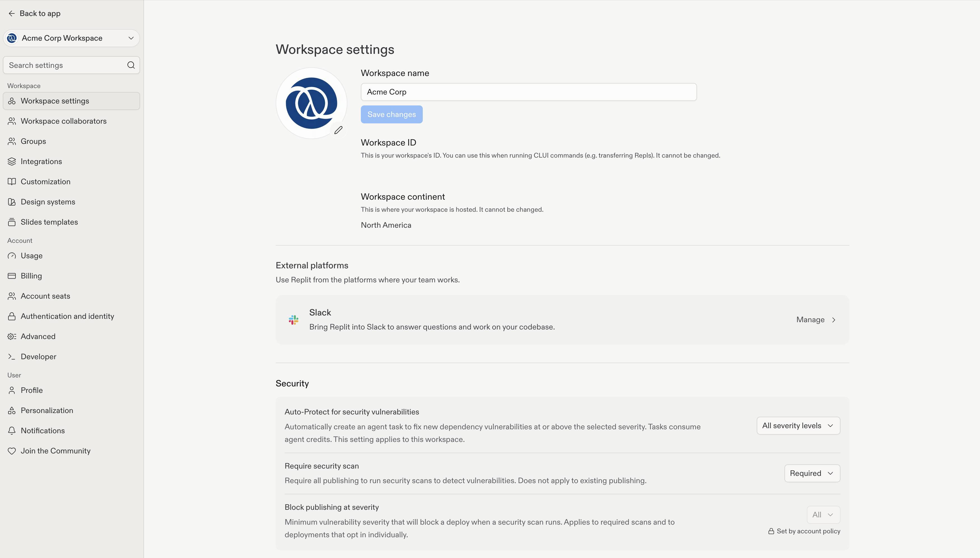Click the Design systems icon in sidebar
The image size is (980, 558).
12,202
